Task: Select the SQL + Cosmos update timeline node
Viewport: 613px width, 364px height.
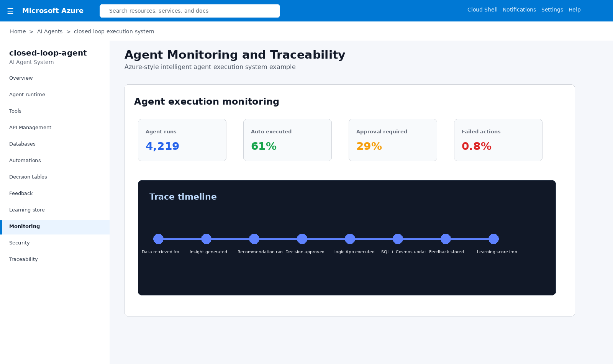Action: point(398,239)
